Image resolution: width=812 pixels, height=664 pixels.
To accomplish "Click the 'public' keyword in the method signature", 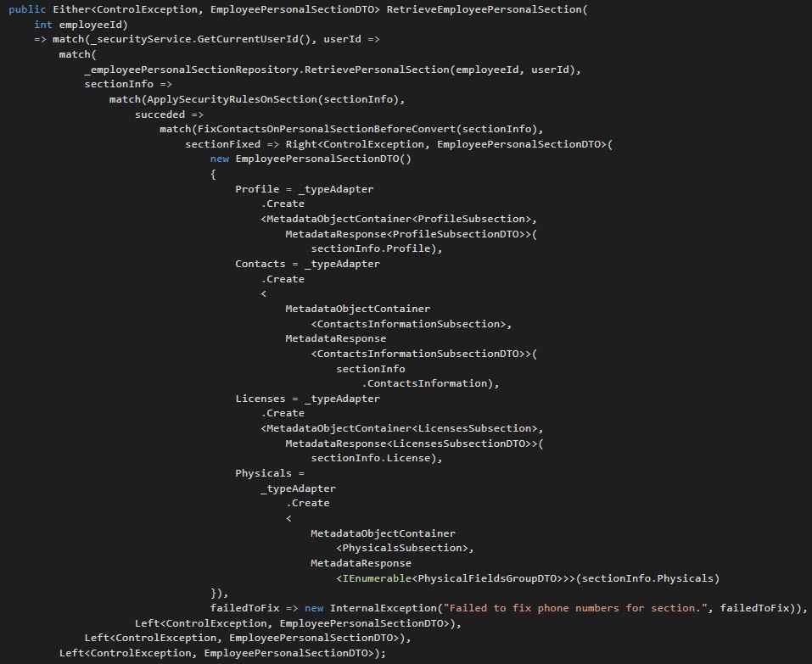I will [27, 9].
